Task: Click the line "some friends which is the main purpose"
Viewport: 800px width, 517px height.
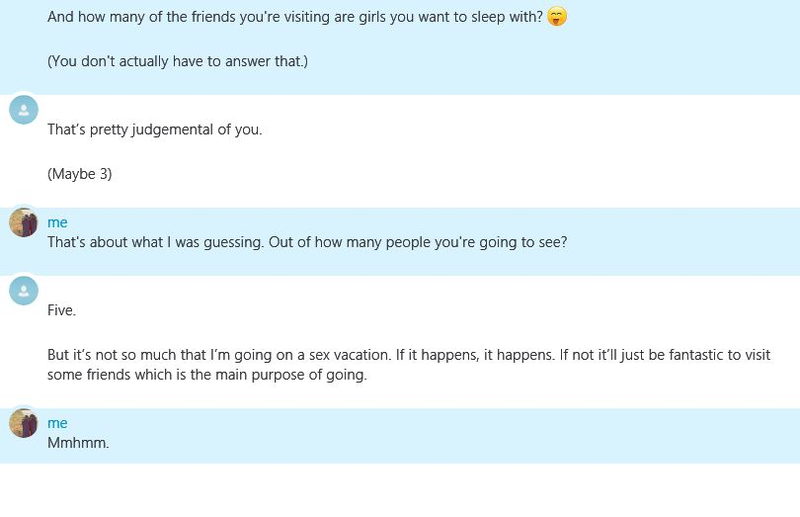Action: click(x=207, y=375)
